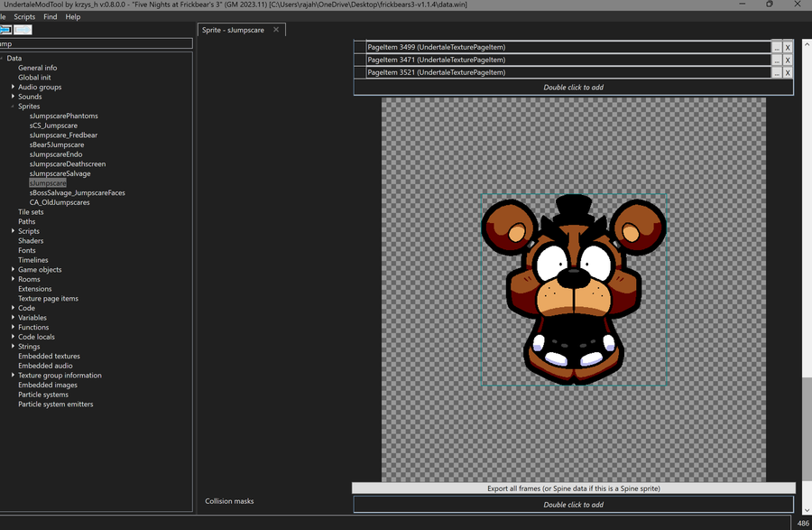This screenshot has width=812, height=530.
Task: Select sJumpscare_Fredbear sprite
Action: 63,135
